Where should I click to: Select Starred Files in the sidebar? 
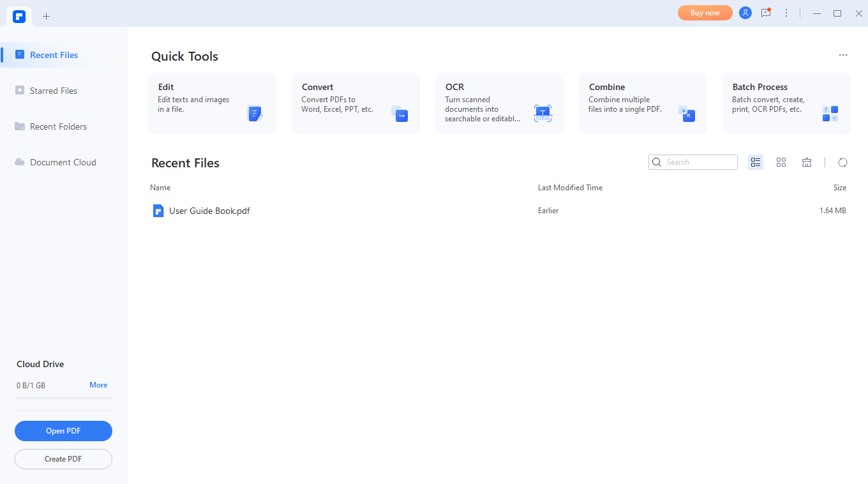coord(54,91)
